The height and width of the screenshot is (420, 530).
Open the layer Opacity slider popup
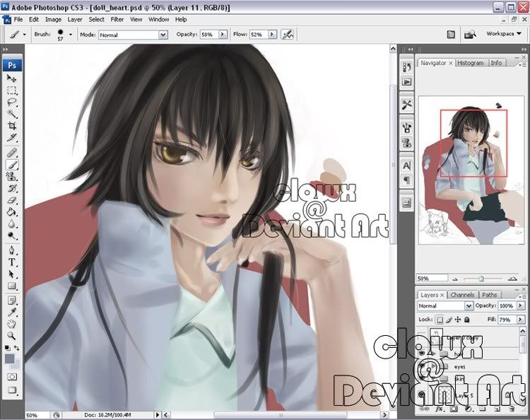click(521, 305)
